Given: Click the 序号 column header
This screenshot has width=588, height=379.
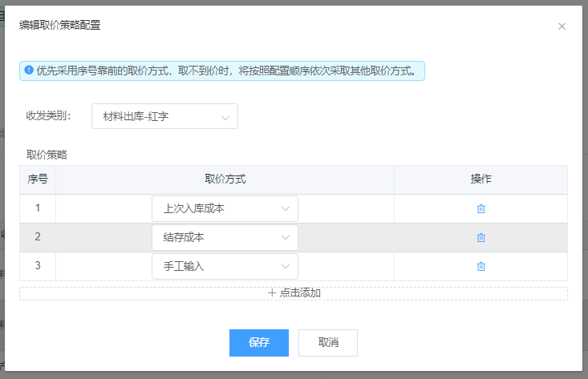Looking at the screenshot, I should 38,179.
